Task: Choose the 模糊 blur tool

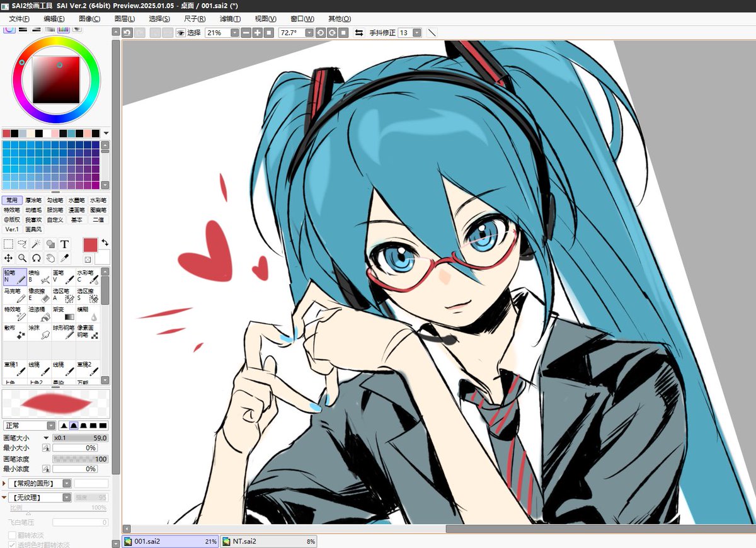Action: point(88,313)
